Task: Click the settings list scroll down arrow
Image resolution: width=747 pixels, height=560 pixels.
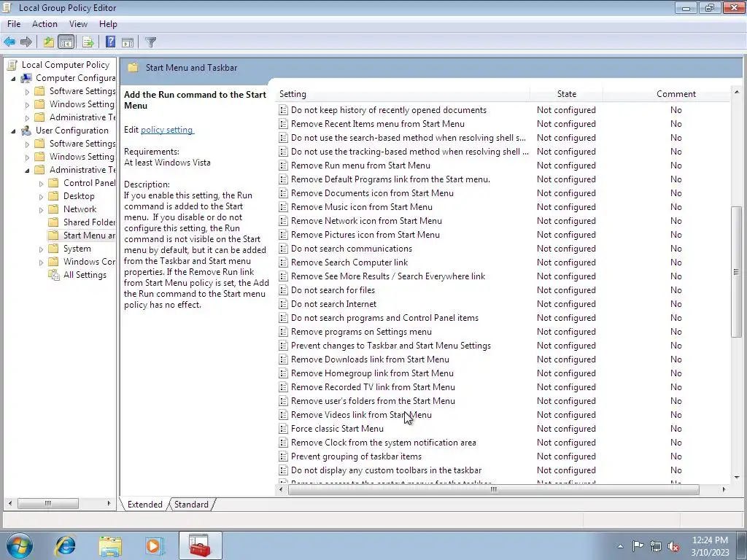Action: (x=737, y=477)
